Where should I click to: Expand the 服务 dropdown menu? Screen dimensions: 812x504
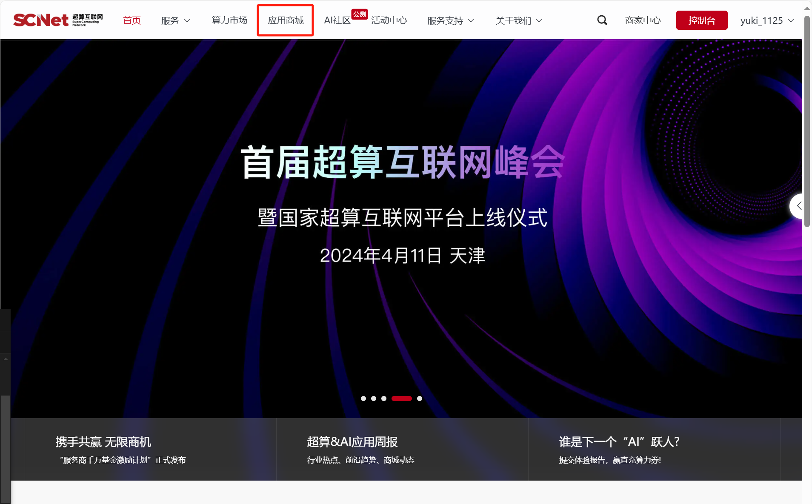coord(175,20)
